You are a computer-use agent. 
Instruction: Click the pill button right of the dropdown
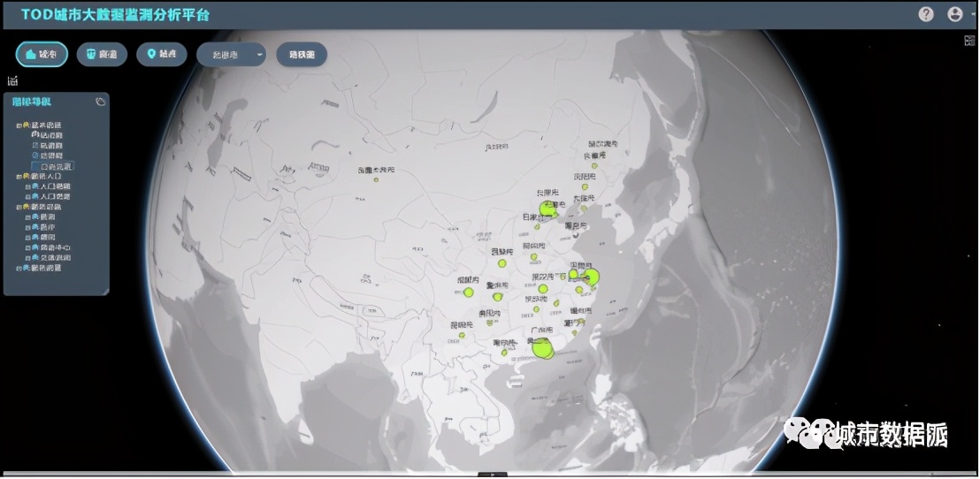point(302,54)
